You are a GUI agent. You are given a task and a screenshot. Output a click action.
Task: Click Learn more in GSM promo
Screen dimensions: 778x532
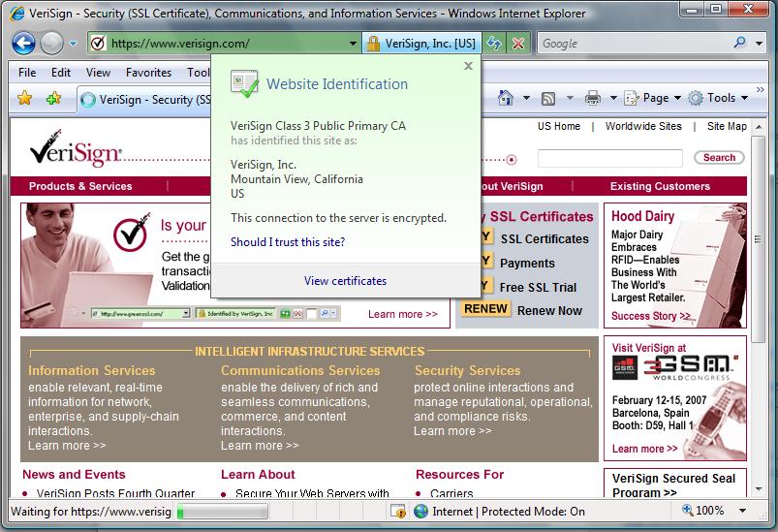(644, 449)
